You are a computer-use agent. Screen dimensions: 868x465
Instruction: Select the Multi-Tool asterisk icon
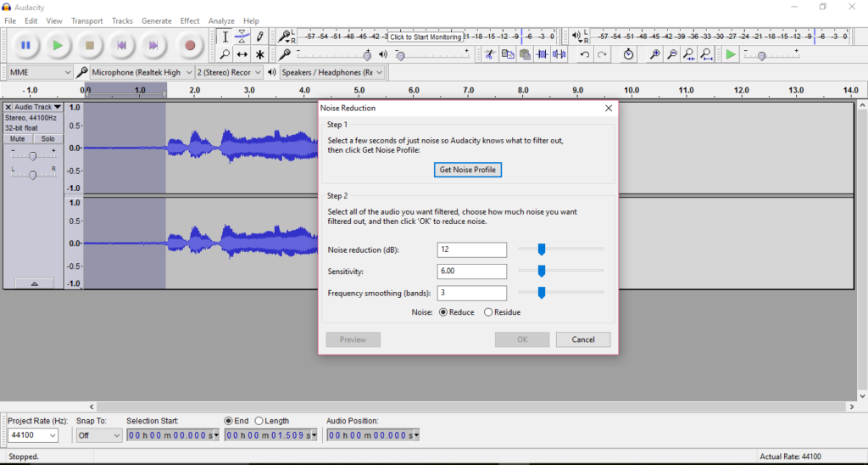(x=259, y=54)
